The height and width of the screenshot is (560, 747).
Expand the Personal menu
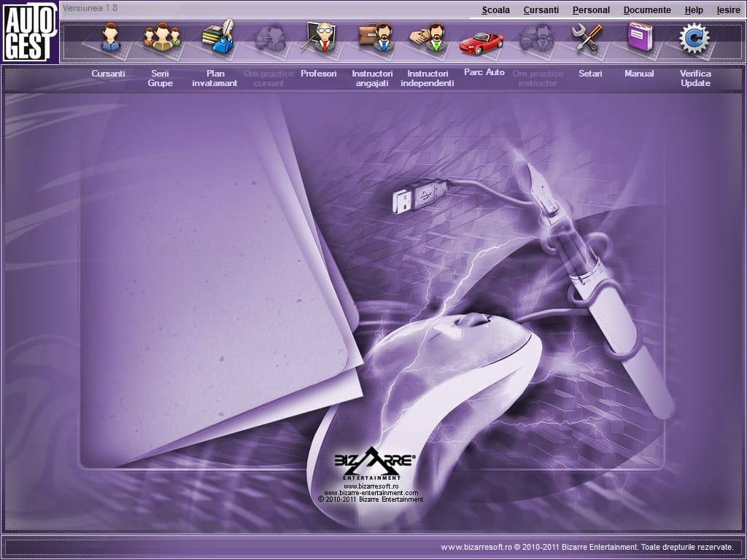(x=591, y=10)
